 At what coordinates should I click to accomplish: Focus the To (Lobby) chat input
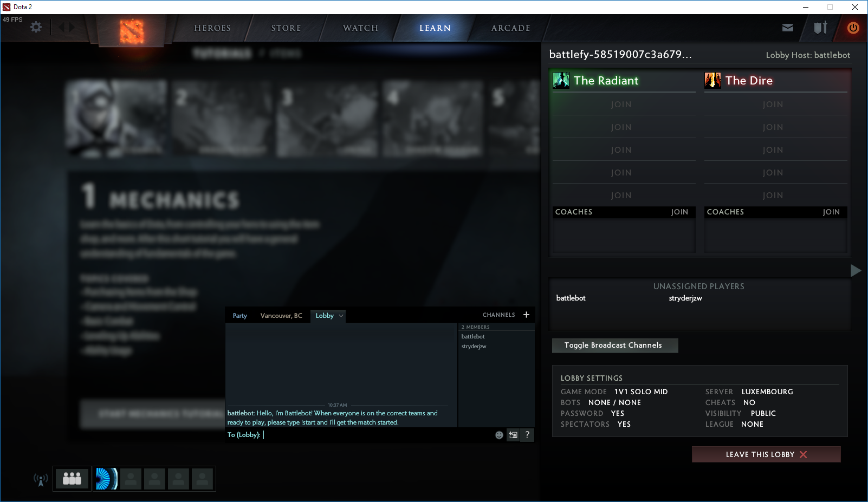click(x=378, y=435)
